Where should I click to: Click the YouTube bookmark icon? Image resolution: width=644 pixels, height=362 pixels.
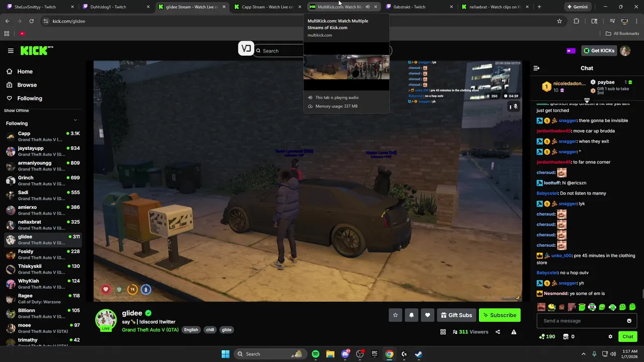[x=22, y=34]
